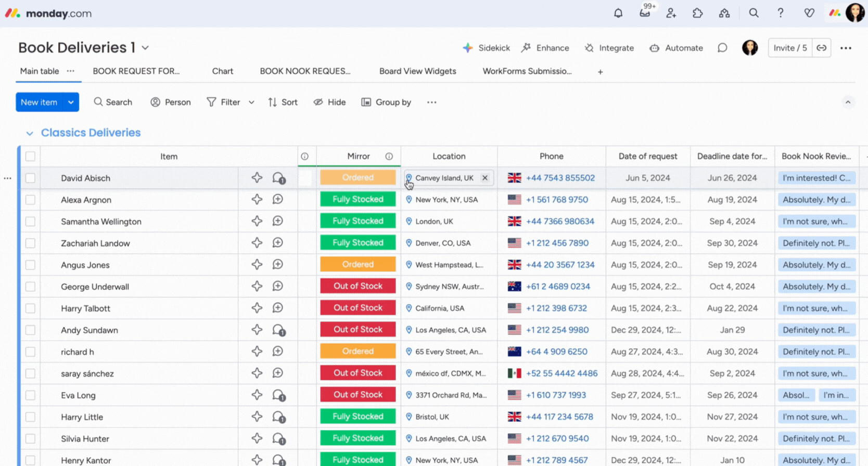
Task: Tick the Alexa Argnon row checkbox
Action: point(30,200)
